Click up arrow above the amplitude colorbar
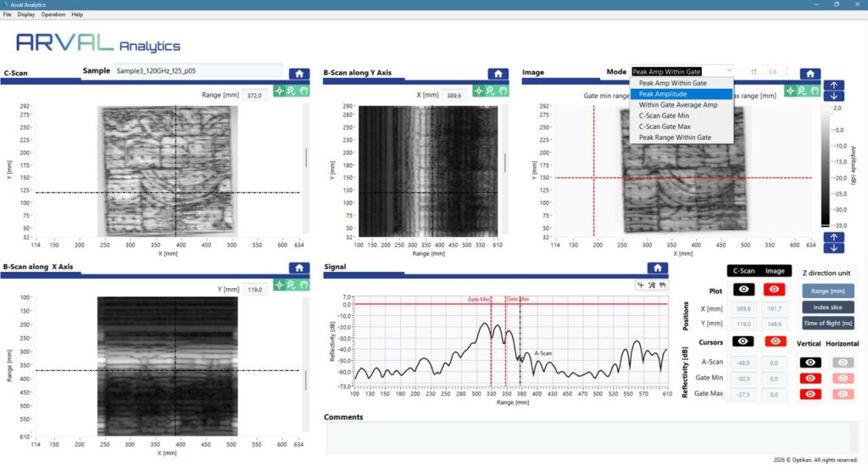This screenshot has width=868, height=465. 834,86
